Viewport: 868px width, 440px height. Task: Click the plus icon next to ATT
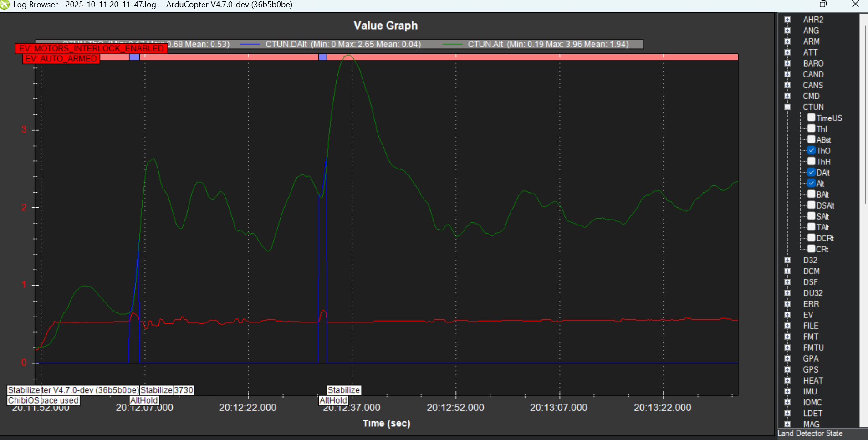[x=787, y=52]
